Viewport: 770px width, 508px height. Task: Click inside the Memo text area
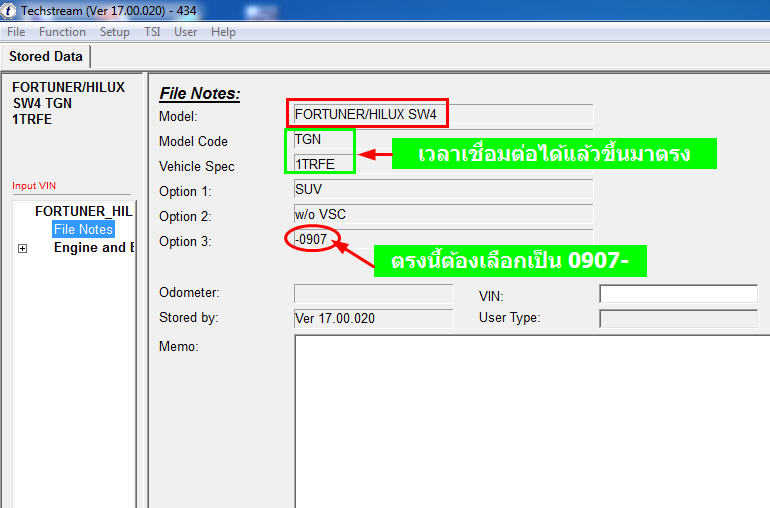click(x=532, y=421)
